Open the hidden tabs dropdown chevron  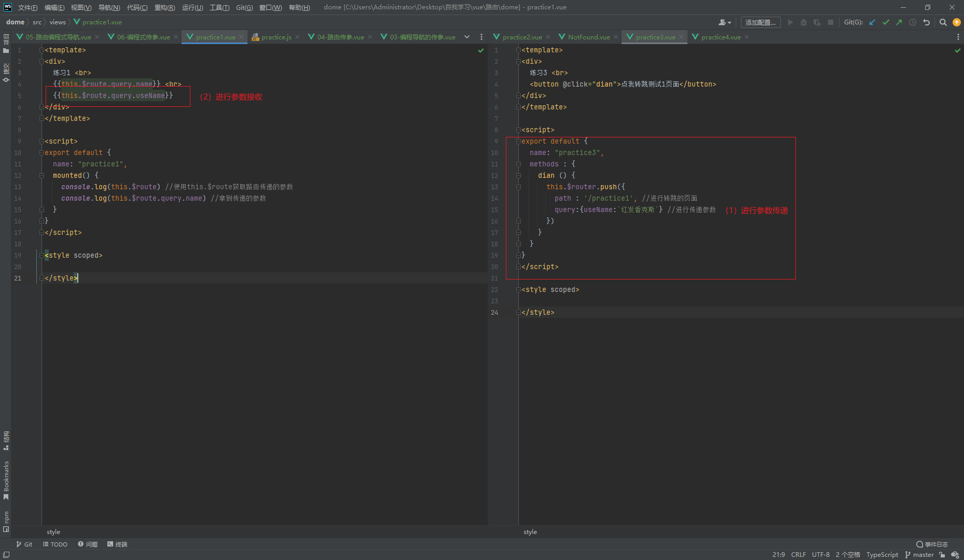(467, 37)
